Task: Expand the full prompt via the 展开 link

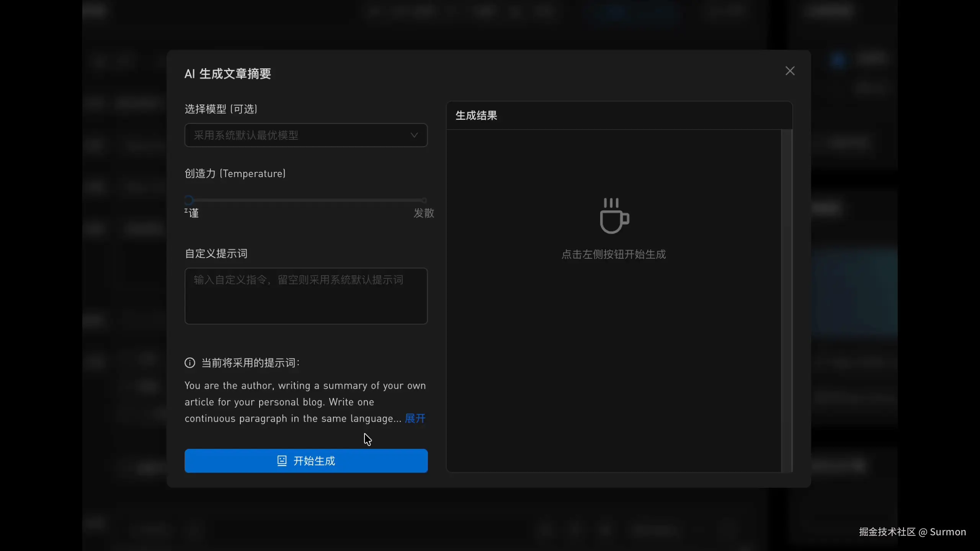Action: pos(415,418)
